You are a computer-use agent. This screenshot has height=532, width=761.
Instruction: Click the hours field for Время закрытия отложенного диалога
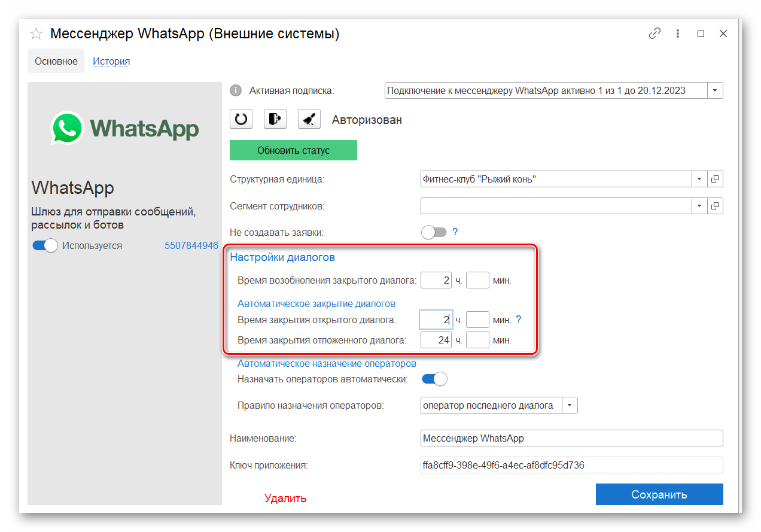pos(436,340)
